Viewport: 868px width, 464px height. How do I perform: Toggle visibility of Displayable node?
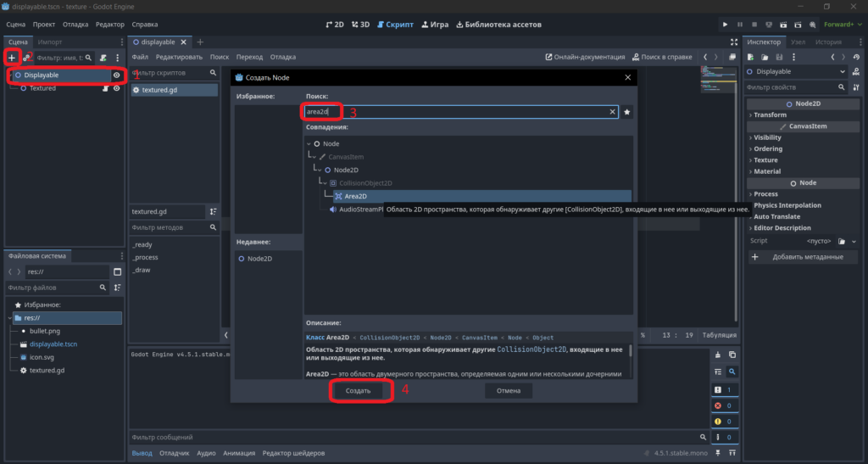[x=116, y=75]
